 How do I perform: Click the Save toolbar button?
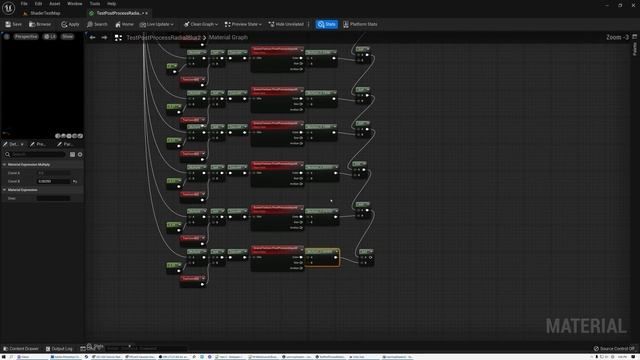tap(13, 24)
